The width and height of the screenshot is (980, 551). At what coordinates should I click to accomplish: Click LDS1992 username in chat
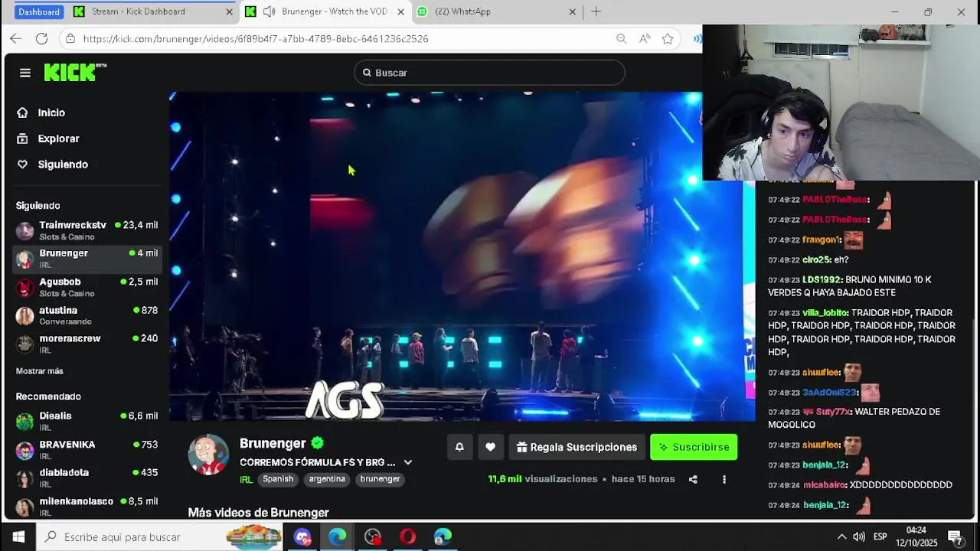point(822,280)
